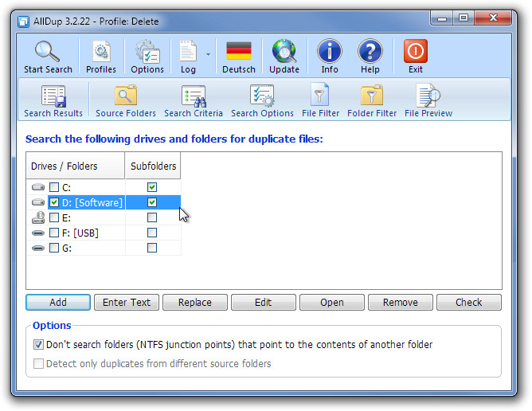Toggle Subfolders checkbox for C: row
Image resolution: width=532 pixels, height=411 pixels.
coord(152,187)
